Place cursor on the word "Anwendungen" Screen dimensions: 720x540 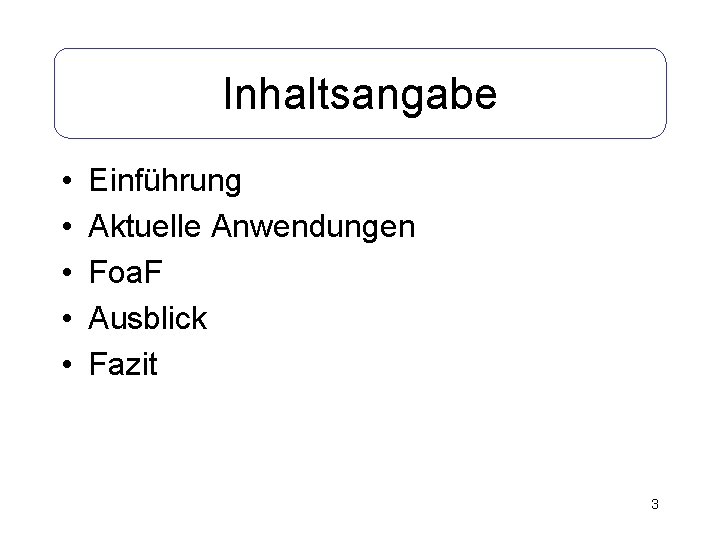313,227
